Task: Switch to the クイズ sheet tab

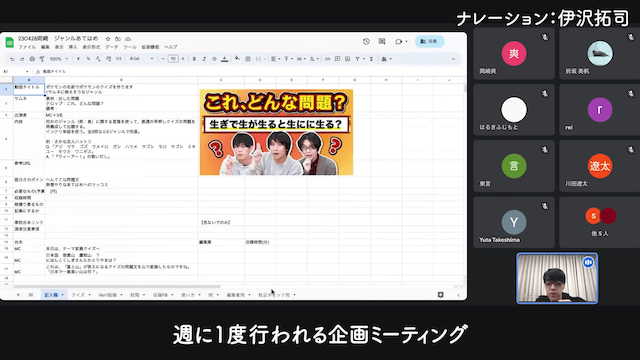Action: [x=81, y=295]
